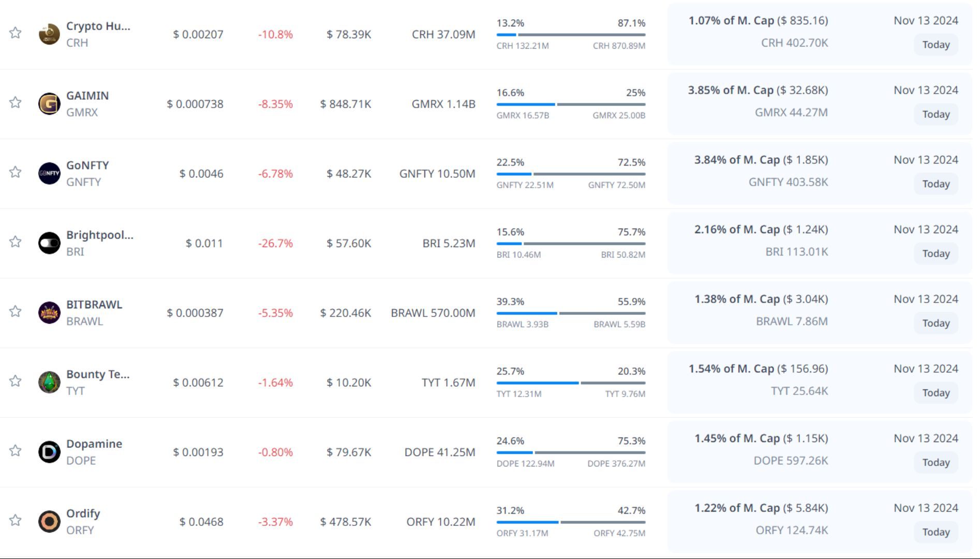Click the Ordify orange ring logo
This screenshot has height=559, width=980.
(49, 521)
